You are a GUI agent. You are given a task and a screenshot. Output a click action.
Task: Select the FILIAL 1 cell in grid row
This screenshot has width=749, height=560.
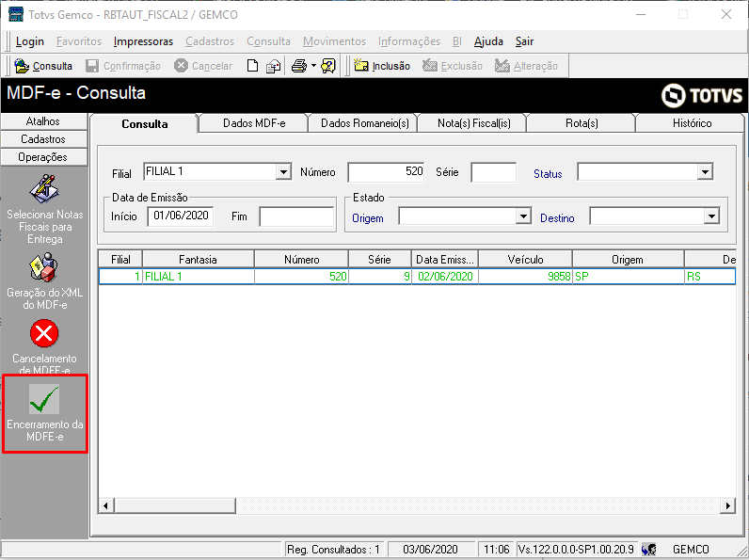pyautogui.click(x=199, y=277)
